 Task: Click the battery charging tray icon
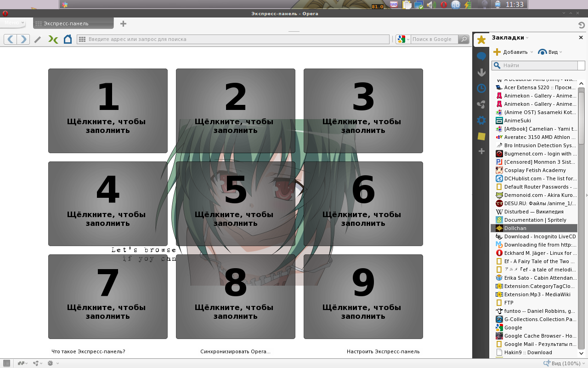tap(468, 5)
